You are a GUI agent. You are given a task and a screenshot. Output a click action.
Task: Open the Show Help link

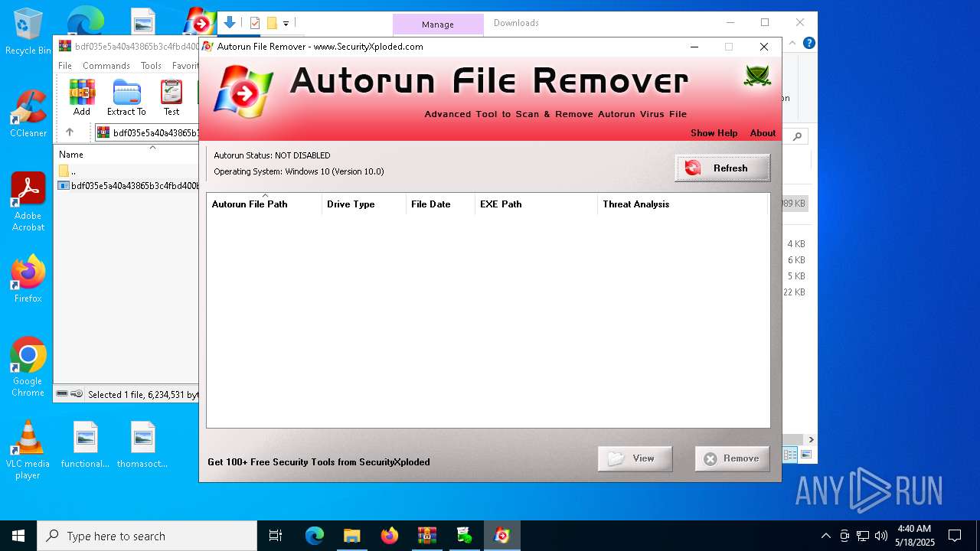[x=714, y=133]
